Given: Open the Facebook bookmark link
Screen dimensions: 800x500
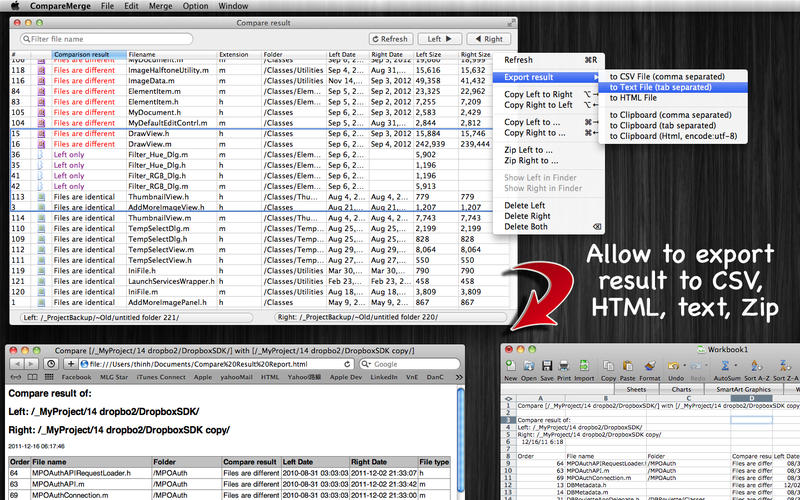Looking at the screenshot, I should (76, 377).
